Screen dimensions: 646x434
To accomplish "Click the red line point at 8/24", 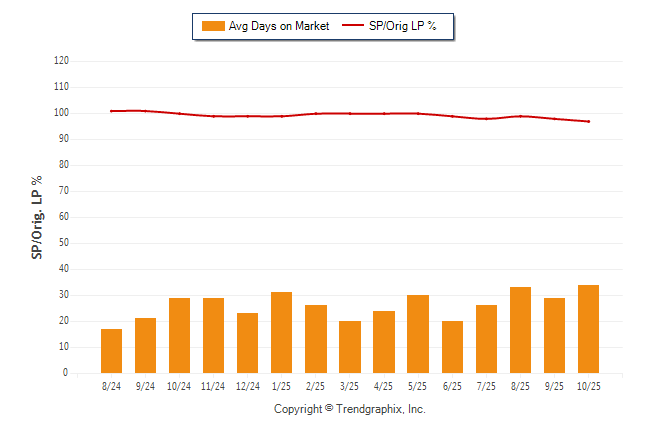I will [x=112, y=111].
